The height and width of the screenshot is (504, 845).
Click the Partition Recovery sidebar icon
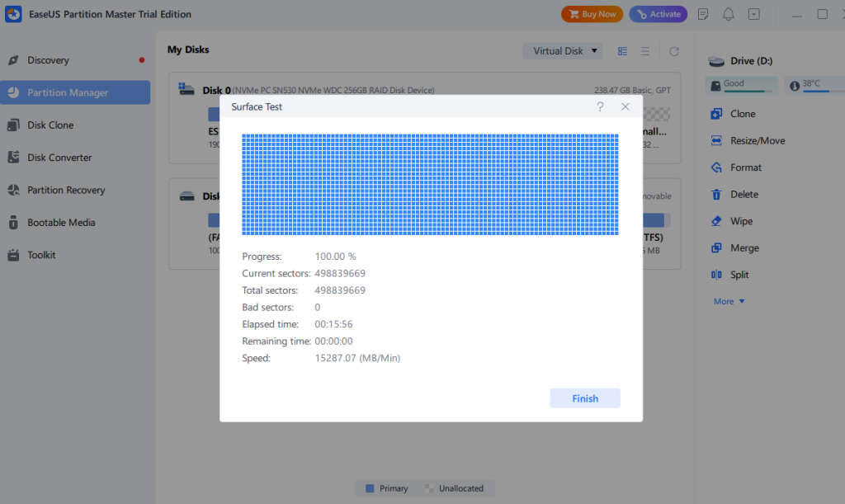tap(13, 191)
